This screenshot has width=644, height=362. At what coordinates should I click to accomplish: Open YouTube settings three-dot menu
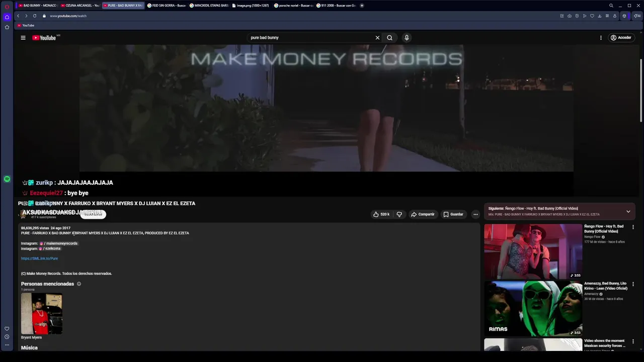coord(601,38)
